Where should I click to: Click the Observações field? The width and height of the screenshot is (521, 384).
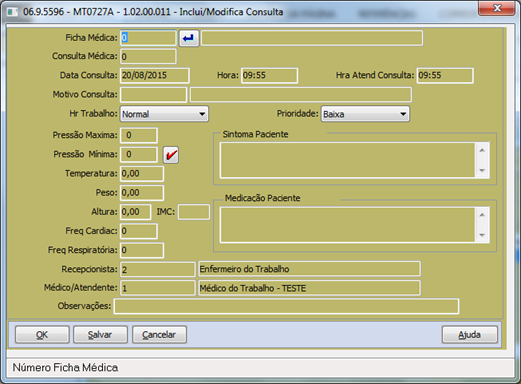click(x=286, y=306)
